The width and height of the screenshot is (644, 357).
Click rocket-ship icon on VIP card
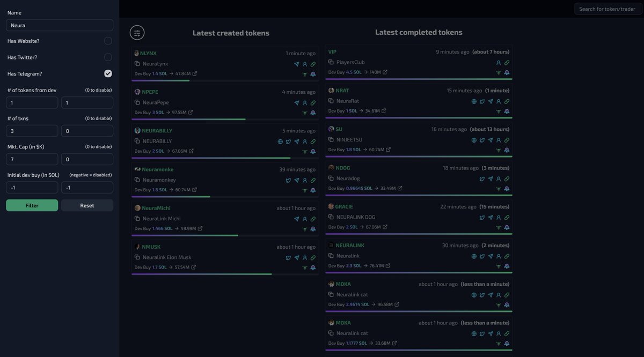(x=507, y=72)
